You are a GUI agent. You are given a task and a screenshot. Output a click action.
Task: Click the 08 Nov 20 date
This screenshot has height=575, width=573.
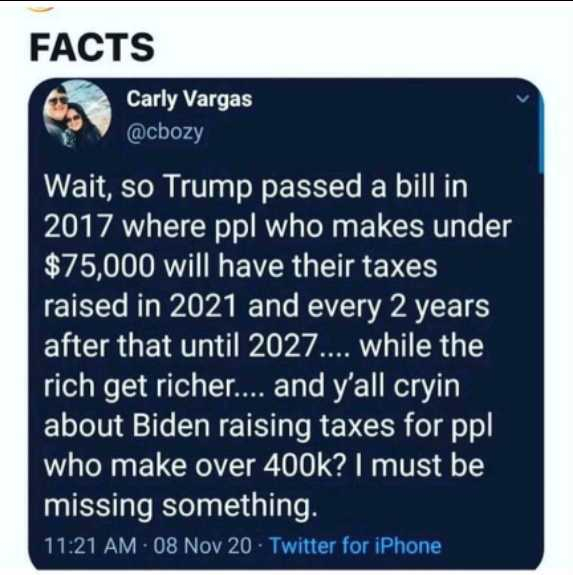pos(203,545)
